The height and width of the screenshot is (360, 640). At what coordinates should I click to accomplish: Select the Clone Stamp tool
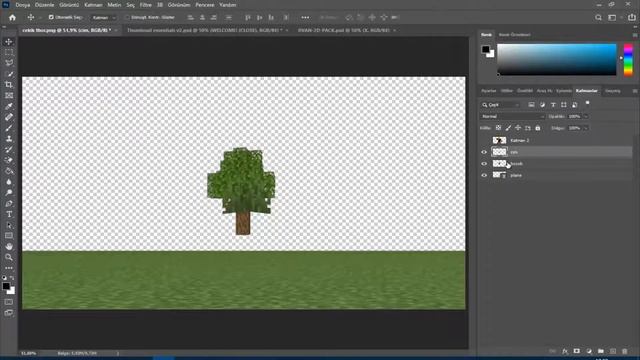point(9,139)
